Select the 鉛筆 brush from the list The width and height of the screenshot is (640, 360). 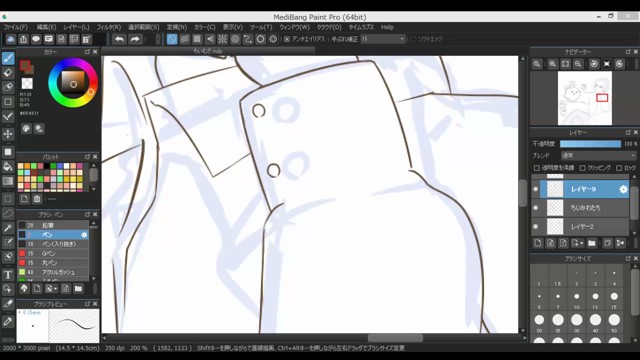point(53,225)
